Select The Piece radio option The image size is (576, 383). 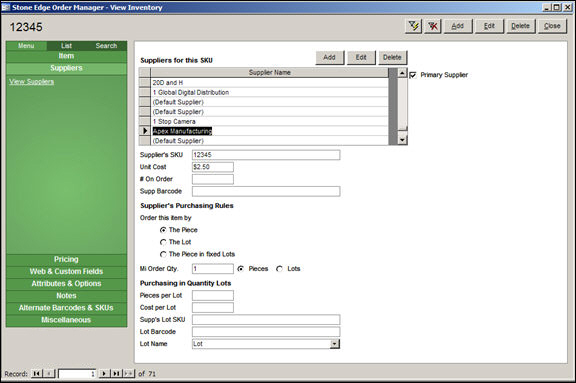point(163,230)
